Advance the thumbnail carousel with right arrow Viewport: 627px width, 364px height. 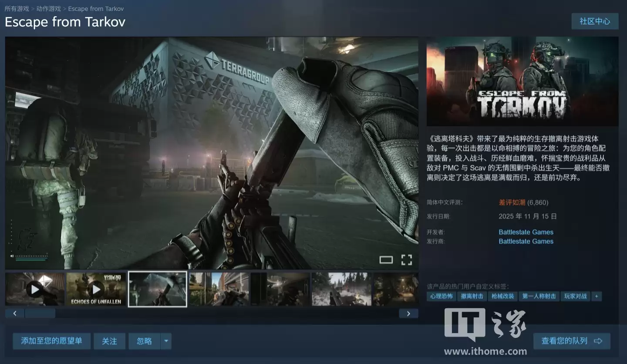(x=408, y=313)
